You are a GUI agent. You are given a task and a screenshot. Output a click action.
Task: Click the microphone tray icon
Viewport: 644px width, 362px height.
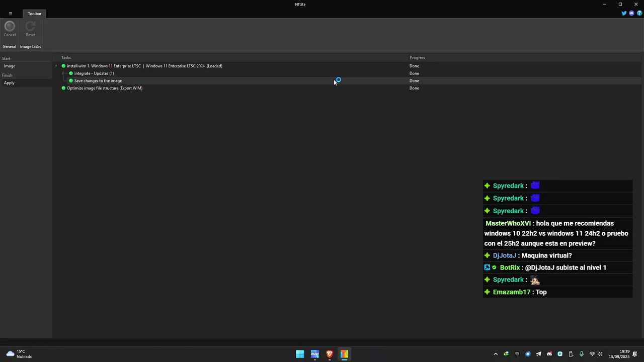pos(581,354)
